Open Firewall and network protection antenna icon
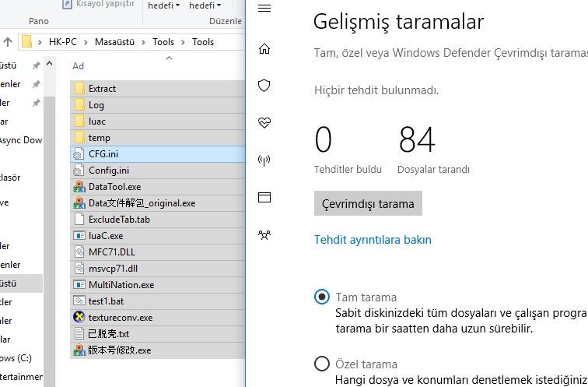The height and width of the screenshot is (387, 588). (x=264, y=160)
